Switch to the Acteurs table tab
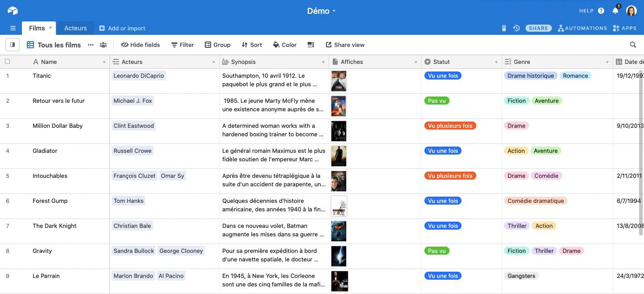Viewport: 644px width, 294px height. click(76, 28)
